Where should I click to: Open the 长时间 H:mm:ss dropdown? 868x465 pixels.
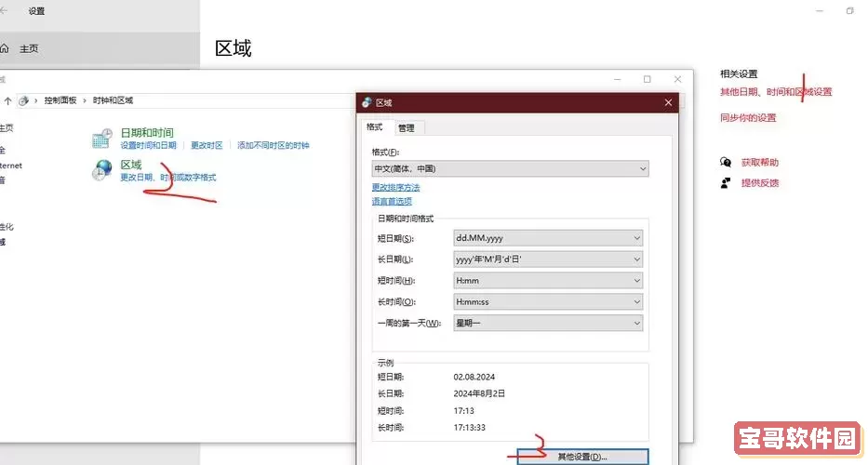[548, 302]
